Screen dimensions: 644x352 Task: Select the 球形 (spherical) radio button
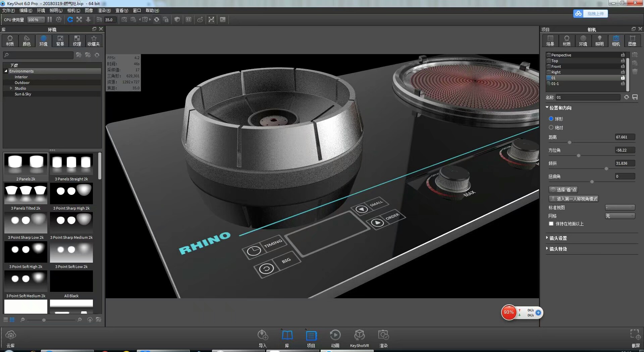[x=551, y=119]
